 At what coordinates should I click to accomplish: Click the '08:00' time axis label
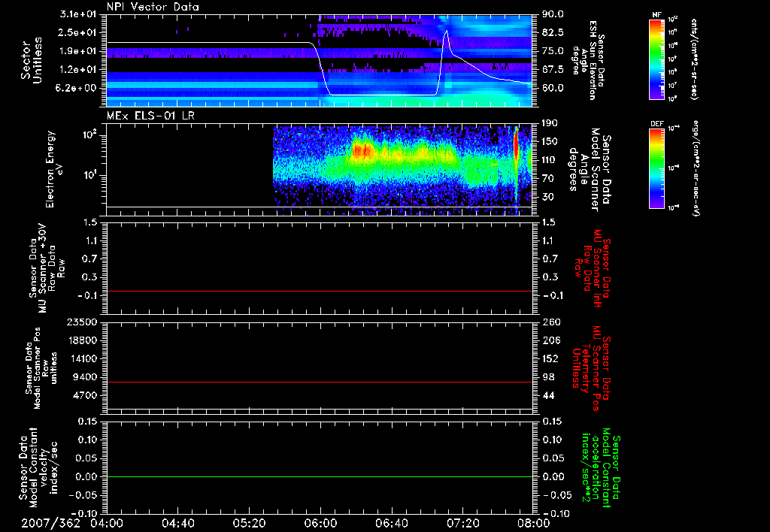point(533,523)
